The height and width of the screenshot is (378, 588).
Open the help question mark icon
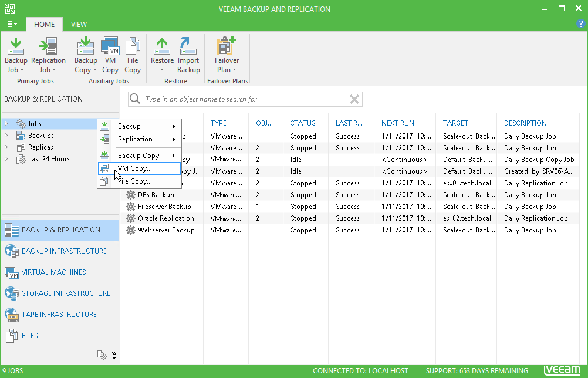pyautogui.click(x=580, y=24)
